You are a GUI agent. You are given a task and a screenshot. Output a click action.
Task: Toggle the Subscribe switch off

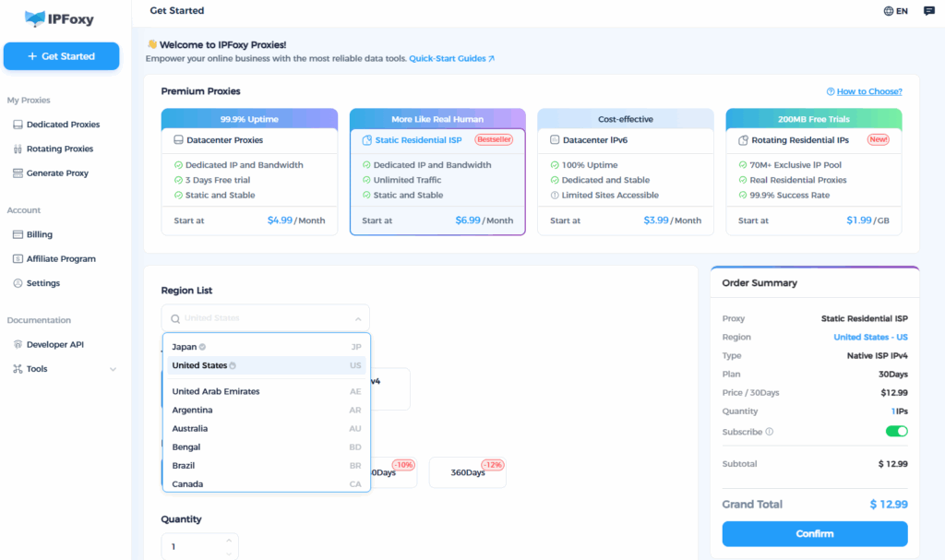coord(896,431)
